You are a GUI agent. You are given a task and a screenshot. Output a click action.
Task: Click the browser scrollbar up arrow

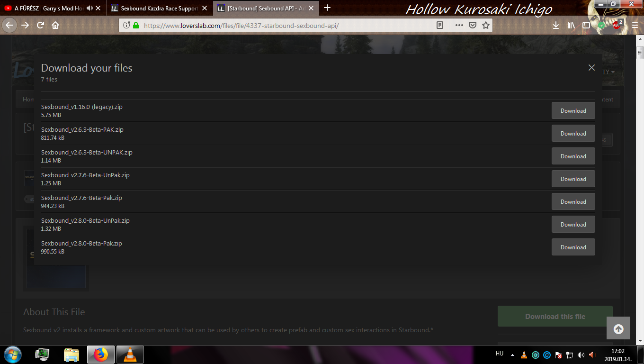click(x=640, y=39)
